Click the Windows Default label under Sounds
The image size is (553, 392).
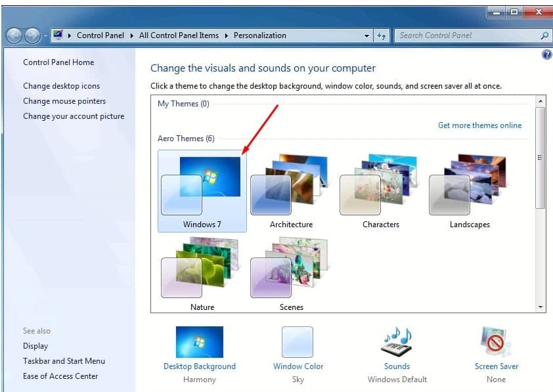(x=397, y=380)
